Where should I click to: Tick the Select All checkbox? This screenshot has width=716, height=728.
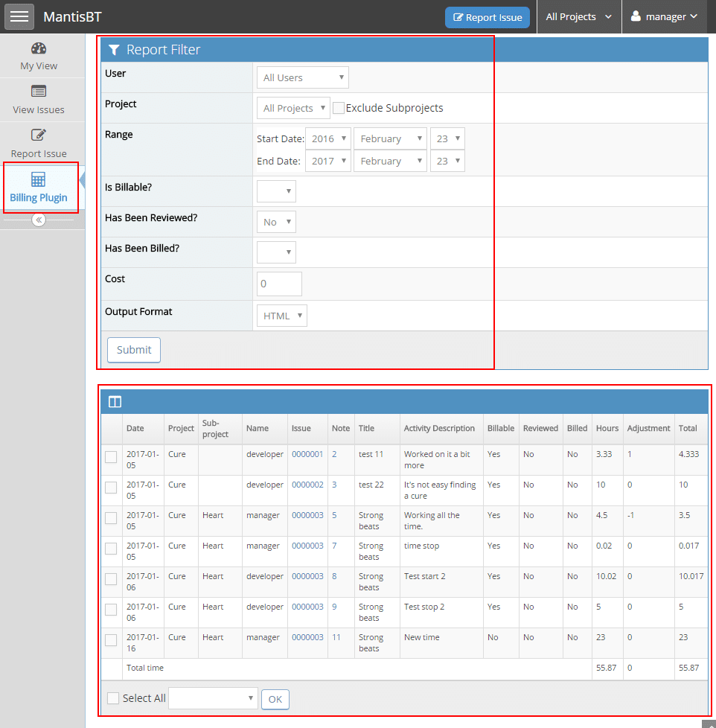click(x=113, y=698)
